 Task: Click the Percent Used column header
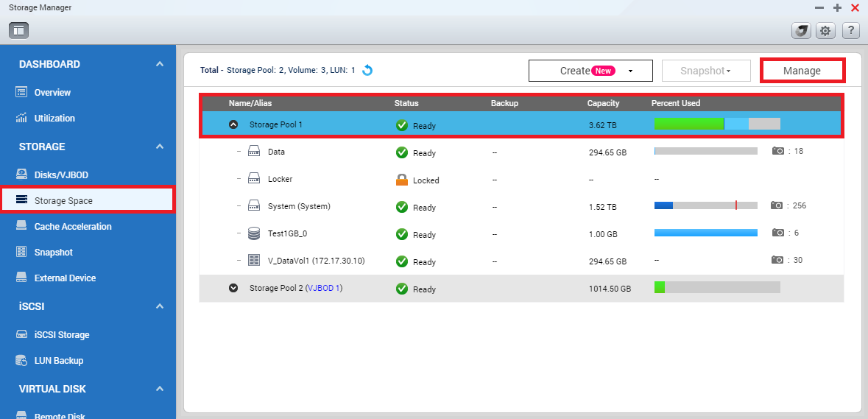[x=675, y=103]
